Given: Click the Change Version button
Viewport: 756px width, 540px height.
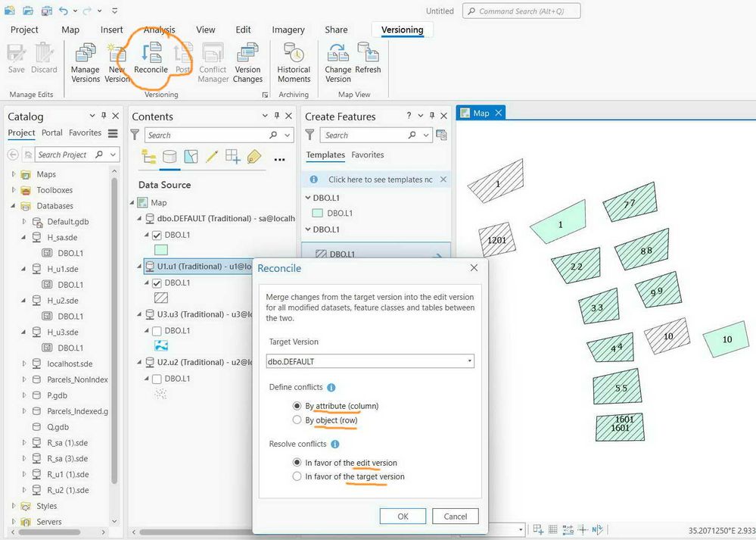Looking at the screenshot, I should 338,63.
